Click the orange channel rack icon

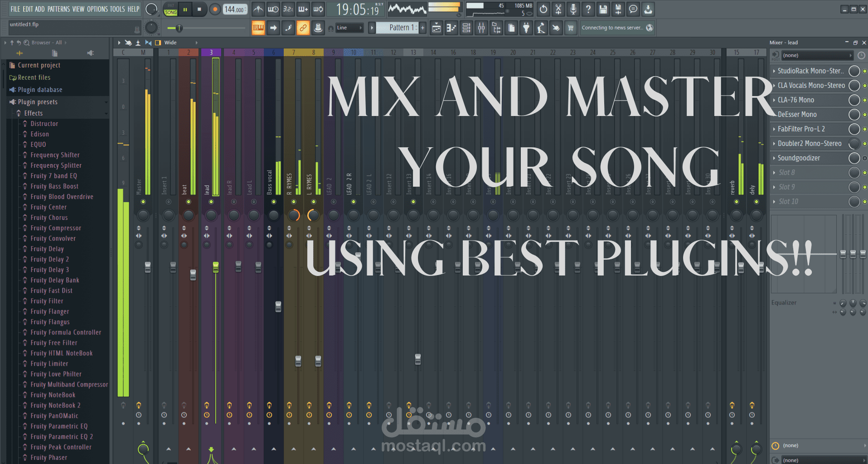(x=258, y=28)
